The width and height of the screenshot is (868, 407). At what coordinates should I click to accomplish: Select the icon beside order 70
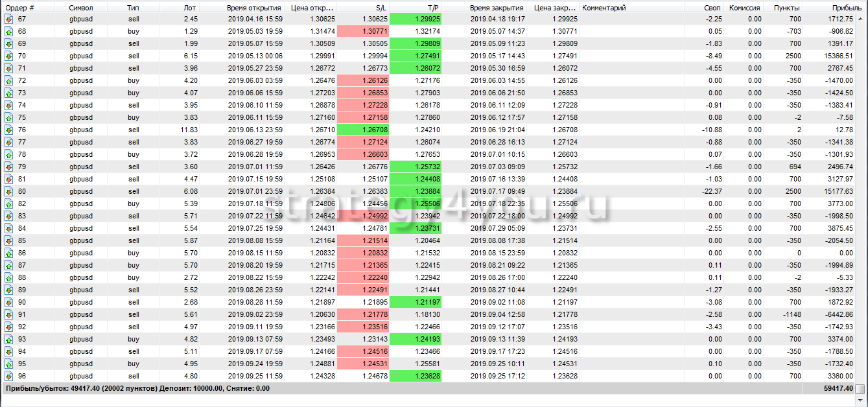pyautogui.click(x=9, y=56)
